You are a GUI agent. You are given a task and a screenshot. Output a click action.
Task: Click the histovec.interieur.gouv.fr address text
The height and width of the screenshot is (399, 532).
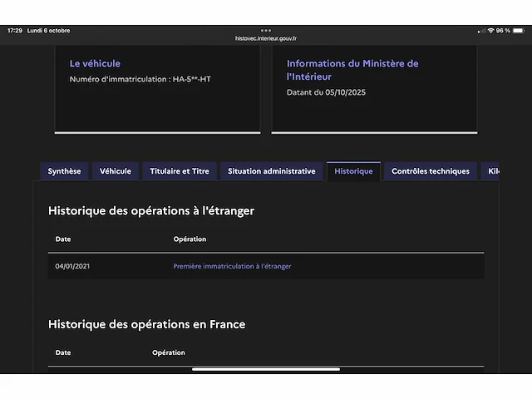tap(266, 38)
